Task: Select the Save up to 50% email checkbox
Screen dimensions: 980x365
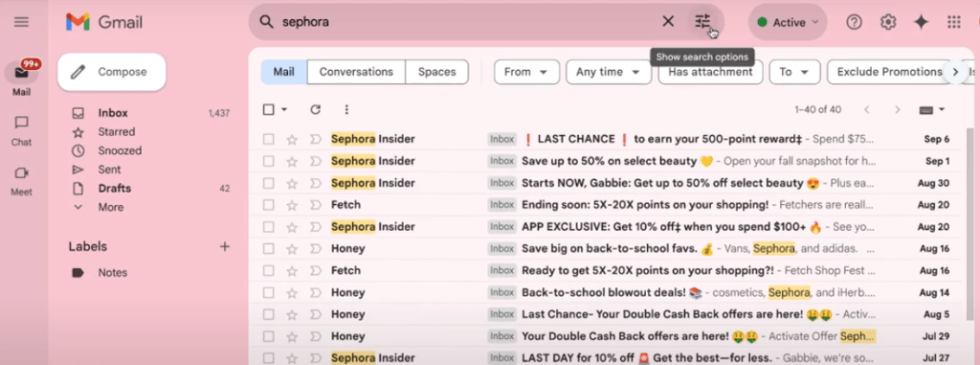Action: click(x=269, y=161)
